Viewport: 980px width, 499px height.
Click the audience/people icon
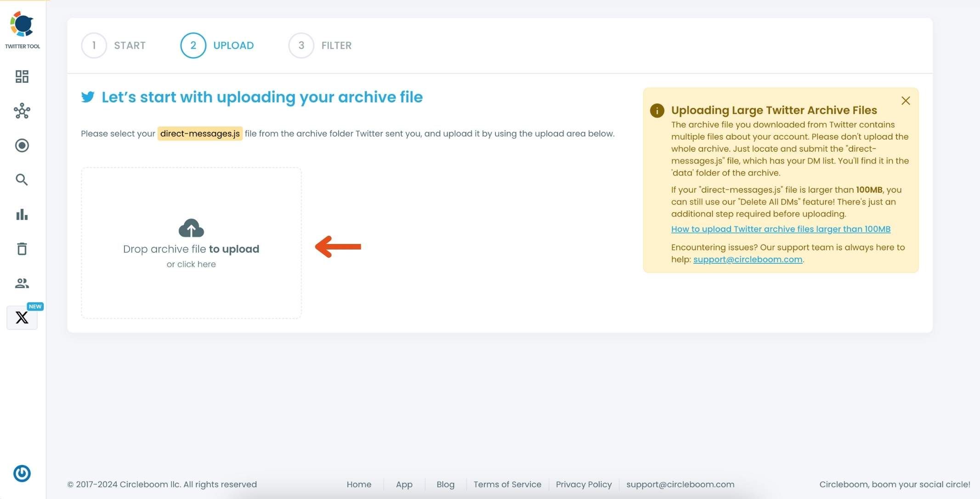[x=22, y=283]
